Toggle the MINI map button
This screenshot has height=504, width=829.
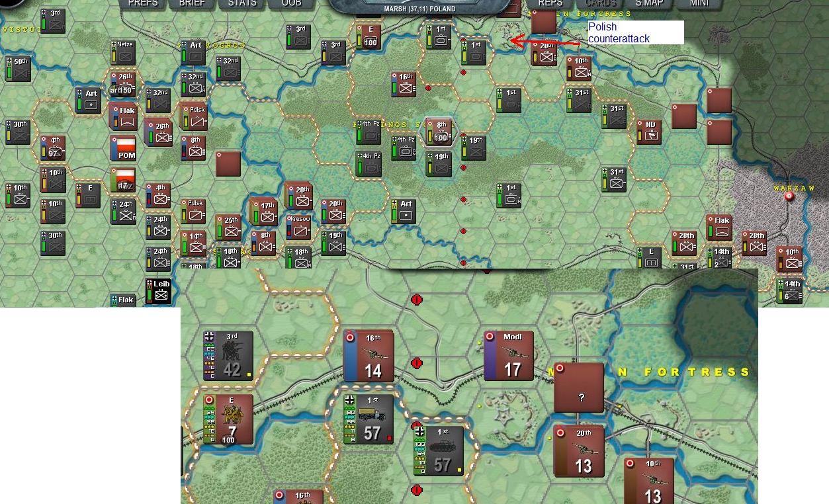coord(699,3)
